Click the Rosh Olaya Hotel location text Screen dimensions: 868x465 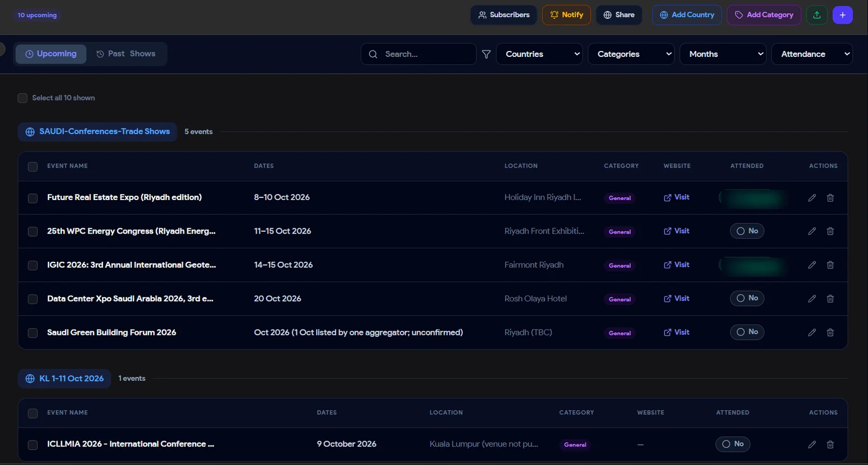[x=535, y=299]
